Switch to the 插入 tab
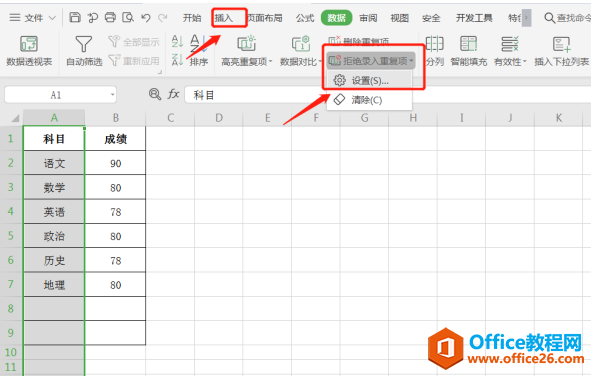 (x=224, y=18)
